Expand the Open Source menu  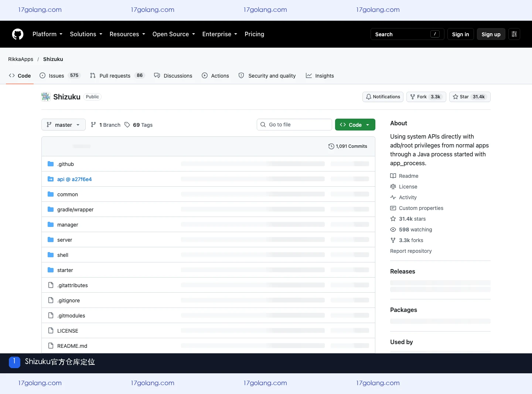tap(174, 34)
